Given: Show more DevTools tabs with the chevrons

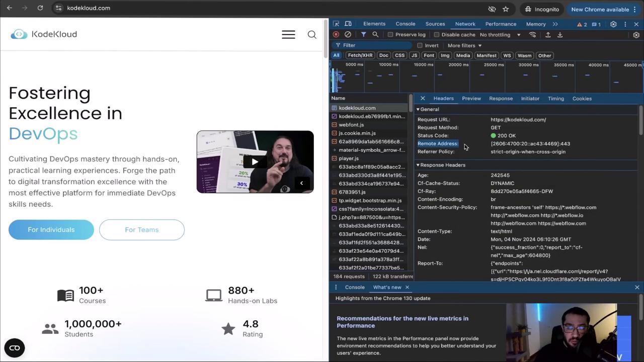Looking at the screenshot, I should [x=555, y=24].
